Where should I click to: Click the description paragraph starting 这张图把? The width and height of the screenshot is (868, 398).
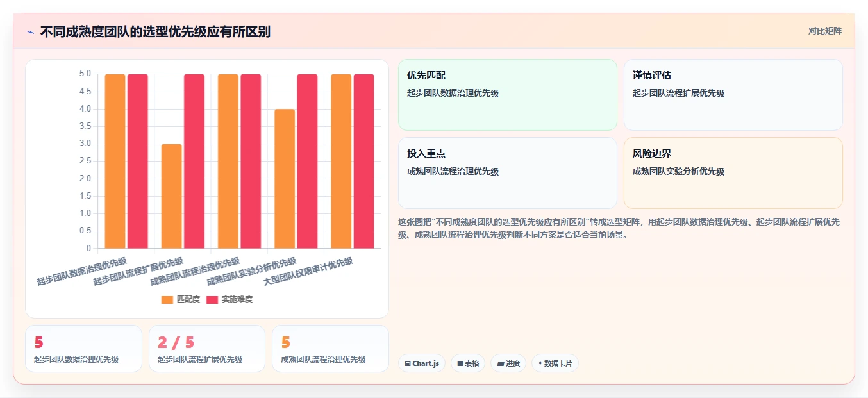click(x=619, y=228)
